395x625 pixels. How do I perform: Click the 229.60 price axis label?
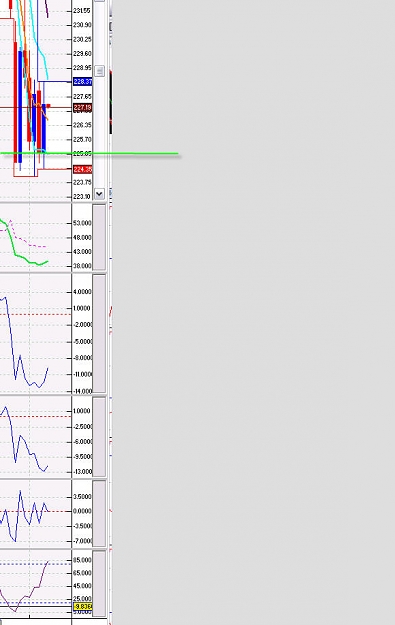tap(83, 53)
